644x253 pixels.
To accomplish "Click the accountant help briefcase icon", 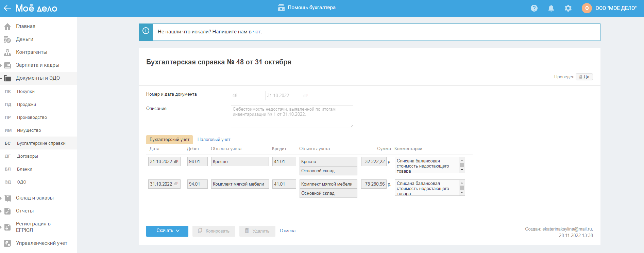I will (x=281, y=7).
